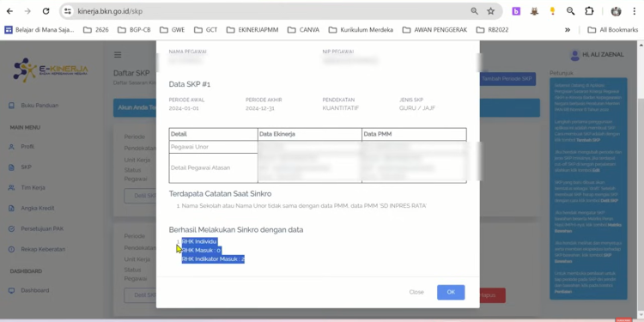
Task: Open 'Belajar di Mana Saja' bookmark
Action: tap(39, 29)
